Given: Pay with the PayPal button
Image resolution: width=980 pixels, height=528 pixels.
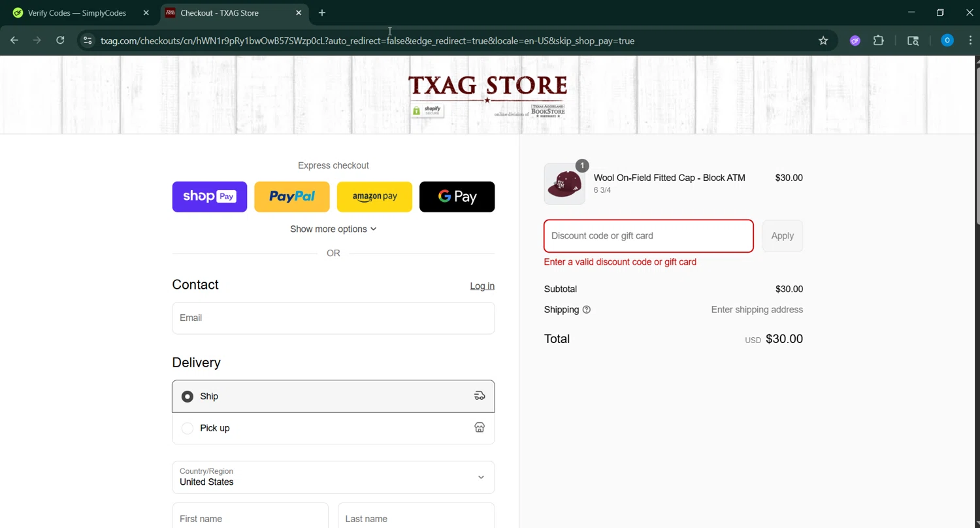Looking at the screenshot, I should pos(292,197).
